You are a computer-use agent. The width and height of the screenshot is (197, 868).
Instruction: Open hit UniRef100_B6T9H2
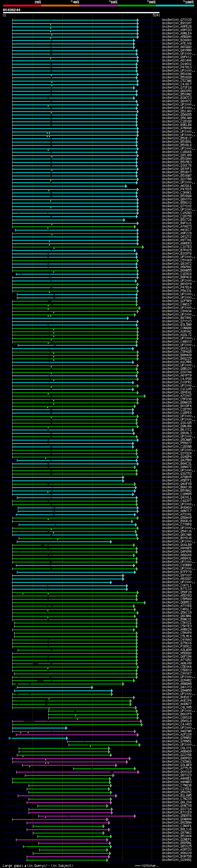tap(177, 318)
